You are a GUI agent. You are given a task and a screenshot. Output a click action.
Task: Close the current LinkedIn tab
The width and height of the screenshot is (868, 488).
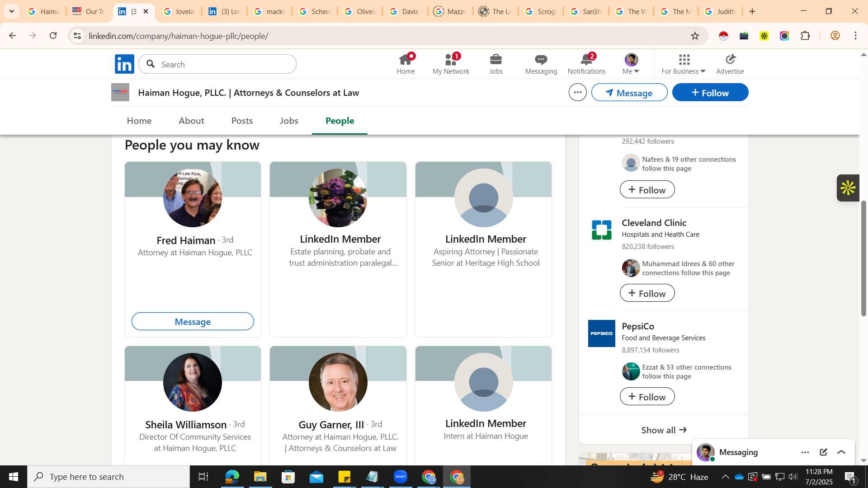146,11
